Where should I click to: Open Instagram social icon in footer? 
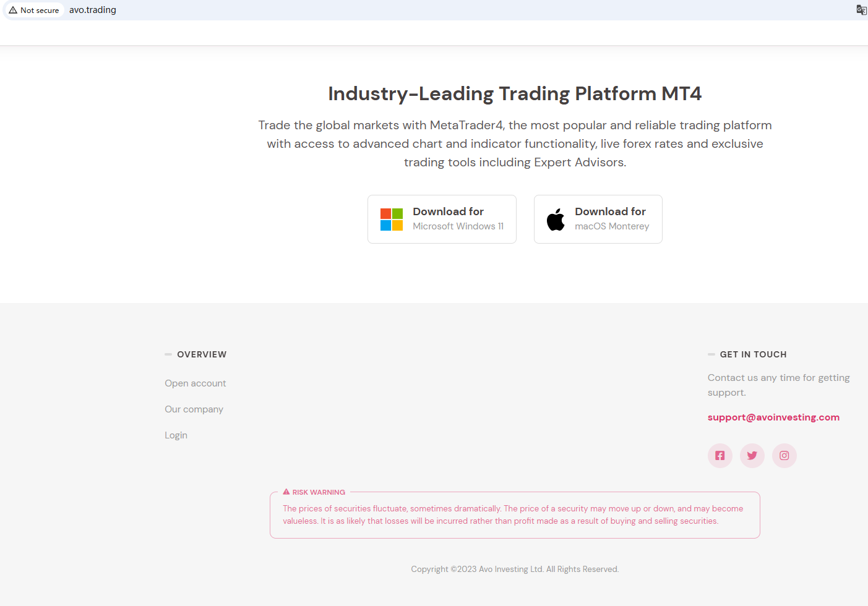coord(784,456)
